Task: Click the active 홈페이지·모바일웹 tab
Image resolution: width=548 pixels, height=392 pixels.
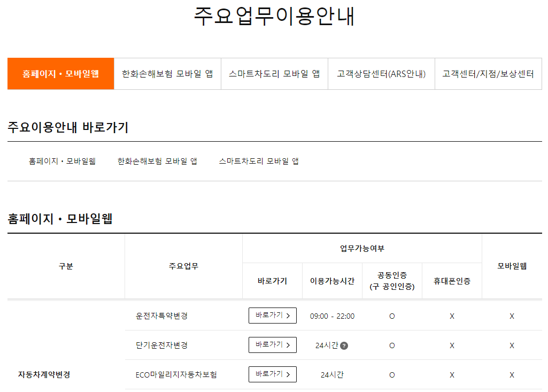Action: (x=60, y=74)
